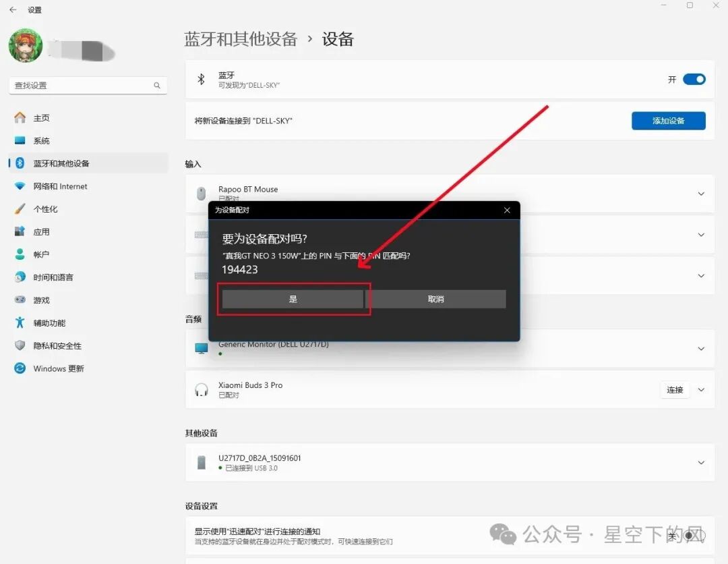Turn off the Bluetooth toggle
This screenshot has width=728, height=564.
point(694,80)
